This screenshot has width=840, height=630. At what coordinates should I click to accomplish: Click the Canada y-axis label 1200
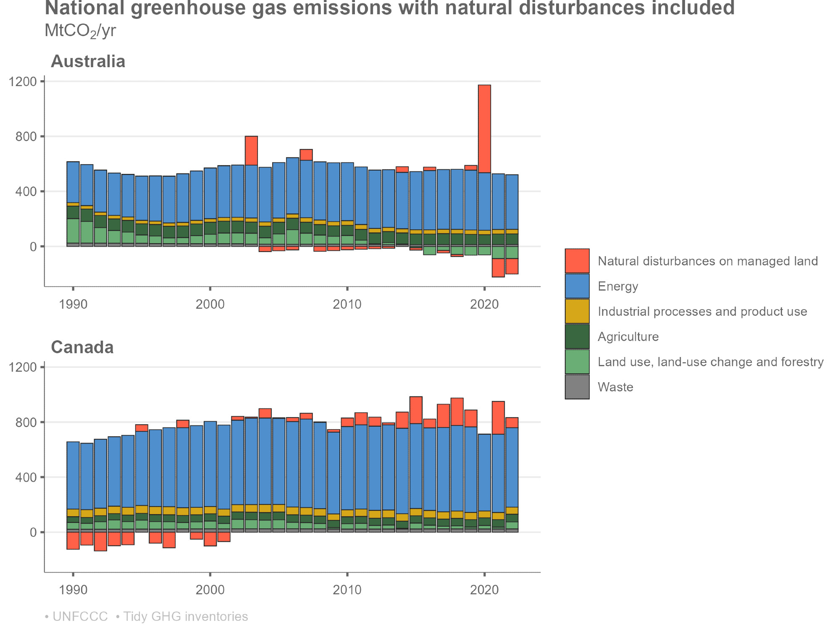tap(23, 367)
